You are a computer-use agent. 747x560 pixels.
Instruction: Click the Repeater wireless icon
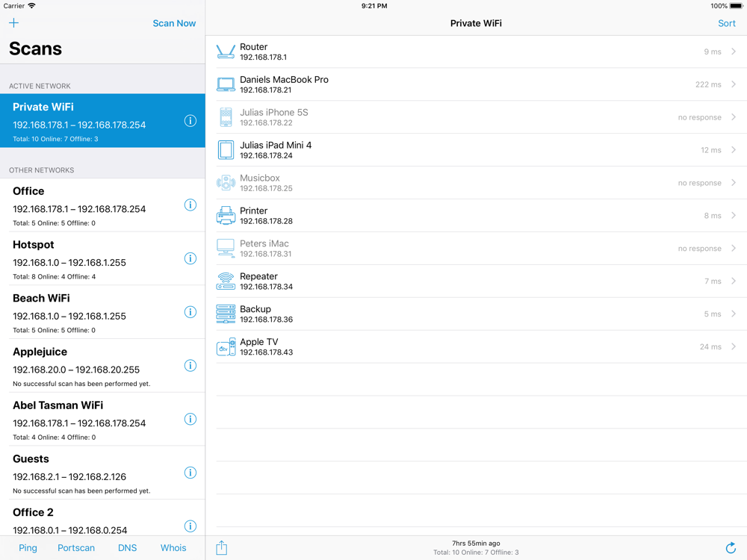tap(226, 281)
